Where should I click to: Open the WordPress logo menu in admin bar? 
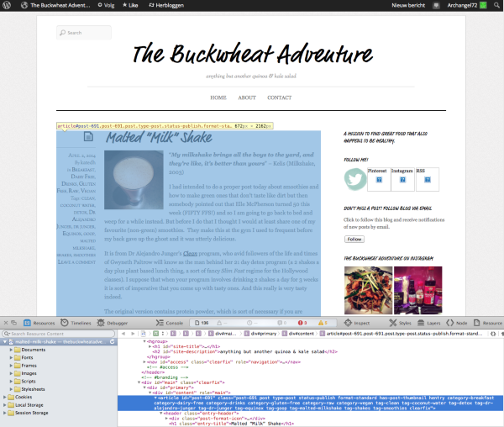pyautogui.click(x=7, y=5)
